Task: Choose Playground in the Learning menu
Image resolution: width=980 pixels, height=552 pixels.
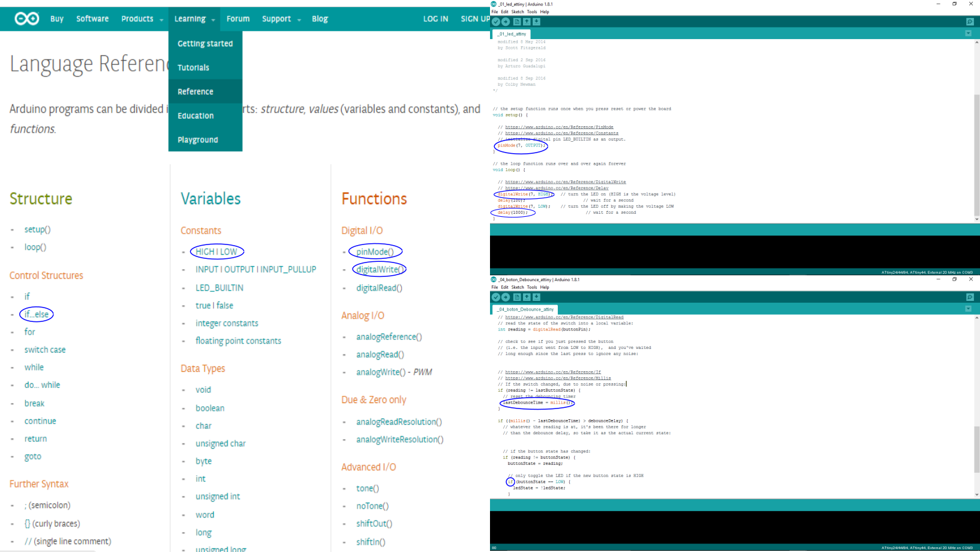Action: [205, 140]
